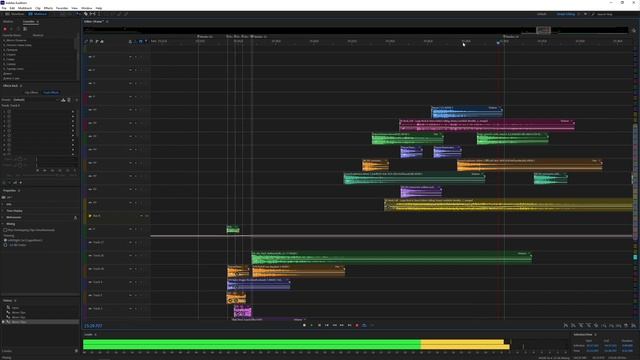The image size is (640, 360).
Task: Select the second Mixing radio option
Action: [5, 245]
